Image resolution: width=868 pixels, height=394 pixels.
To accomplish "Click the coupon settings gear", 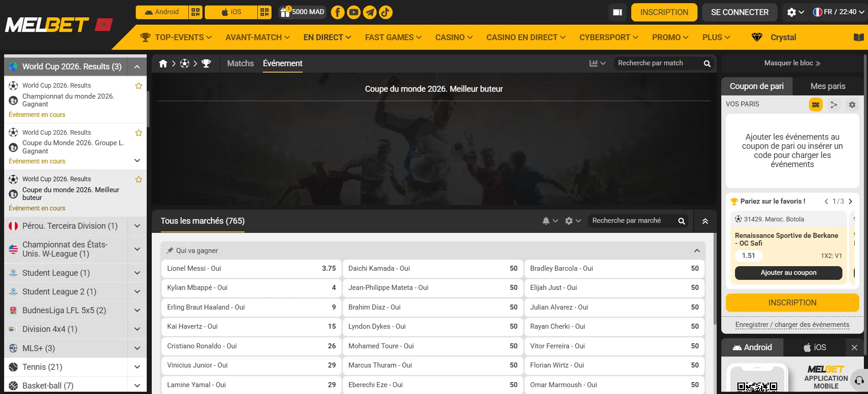I will pos(852,105).
